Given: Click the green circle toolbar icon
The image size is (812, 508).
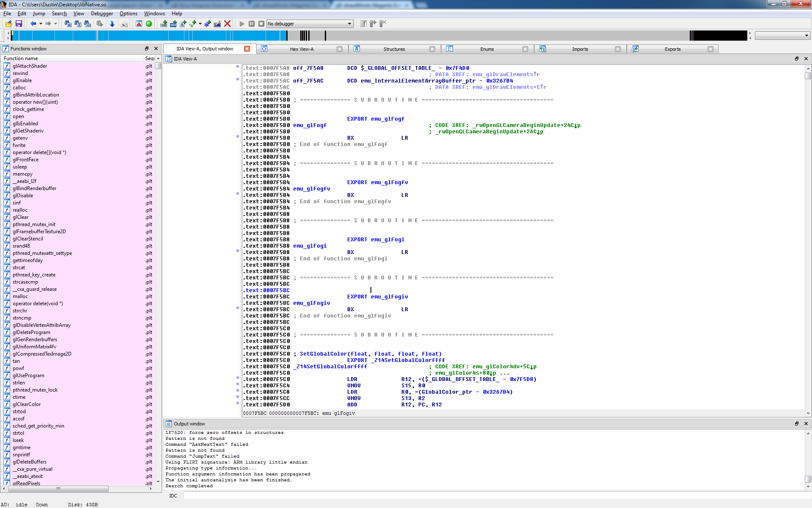Looking at the screenshot, I should (x=149, y=24).
